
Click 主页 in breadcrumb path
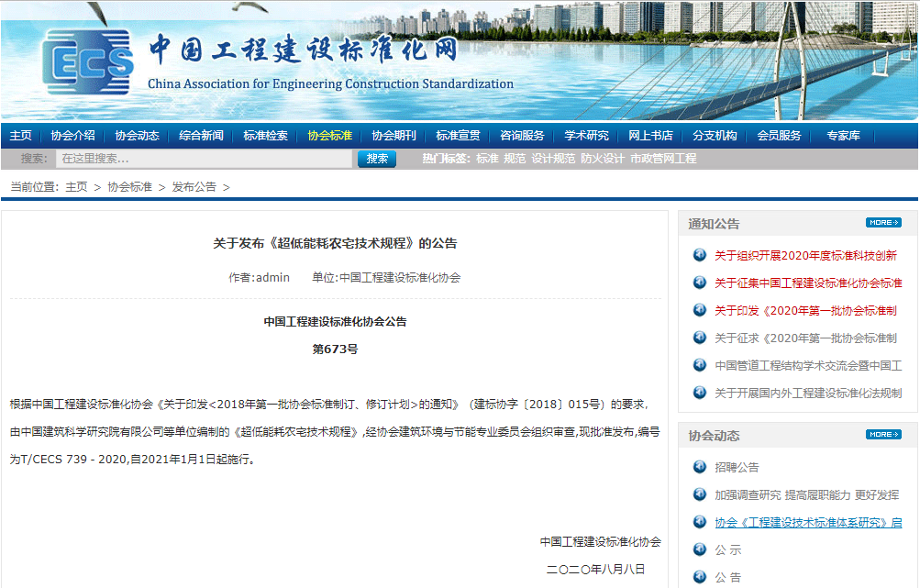click(76, 186)
